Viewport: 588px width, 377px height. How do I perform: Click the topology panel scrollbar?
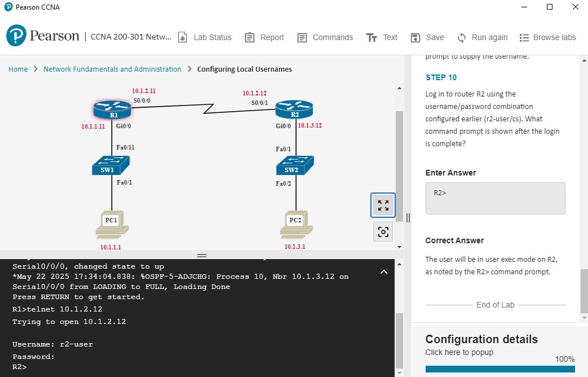tap(399, 165)
